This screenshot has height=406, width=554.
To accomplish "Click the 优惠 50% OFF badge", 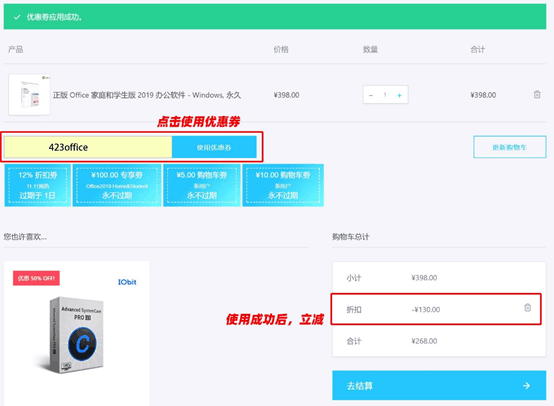I will point(36,278).
